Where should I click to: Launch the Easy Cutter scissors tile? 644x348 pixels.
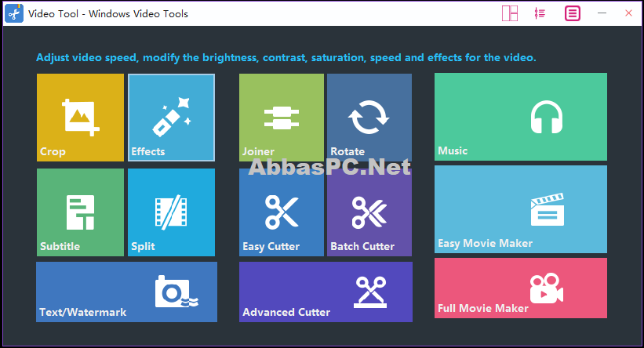282,212
